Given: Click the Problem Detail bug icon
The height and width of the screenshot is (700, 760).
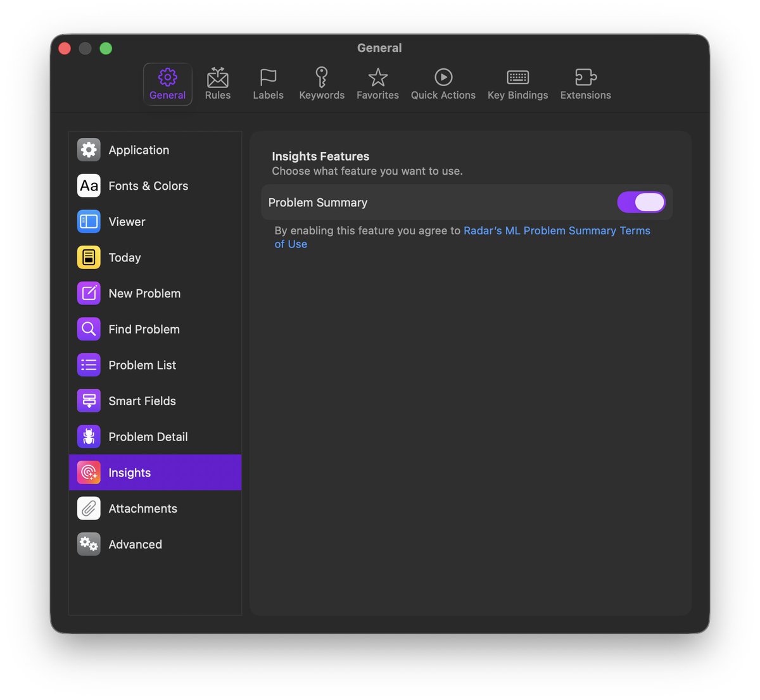Looking at the screenshot, I should [89, 437].
